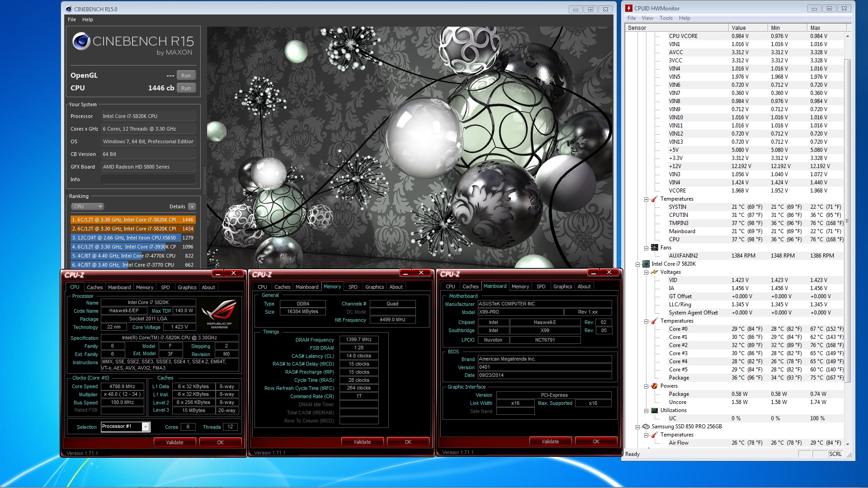
Task: Click the Sensor column header in HWMonitor
Action: 676,28
